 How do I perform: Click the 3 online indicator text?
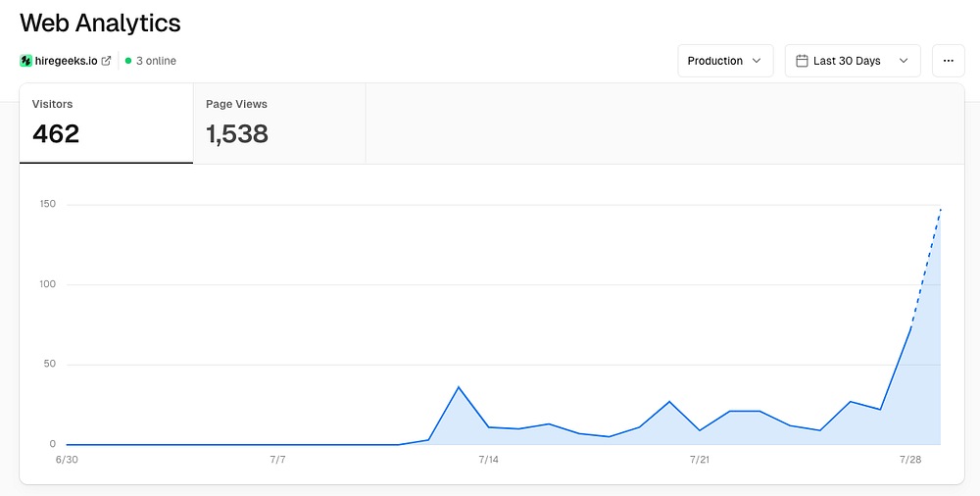(x=156, y=61)
